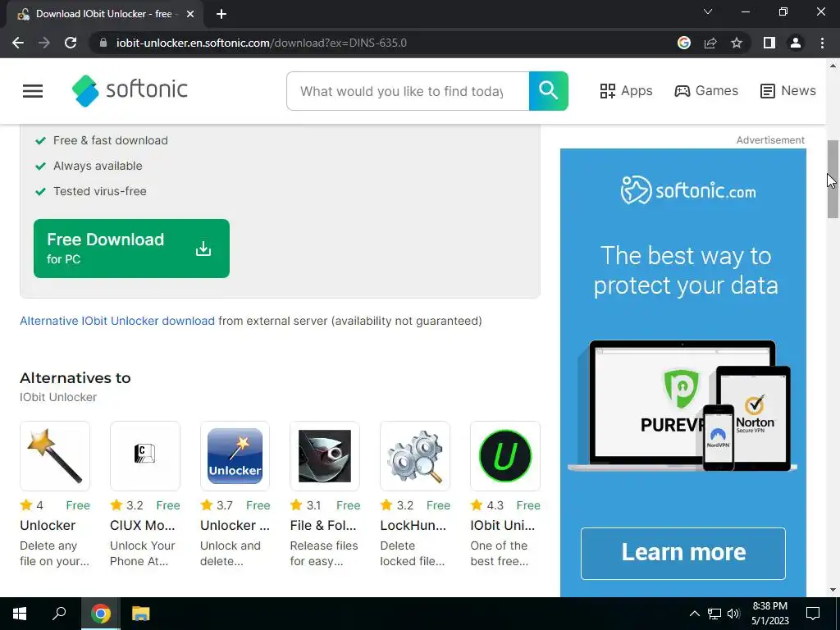Viewport: 840px width, 630px height.
Task: Open the CIUX Mobile app icon
Action: click(144, 456)
